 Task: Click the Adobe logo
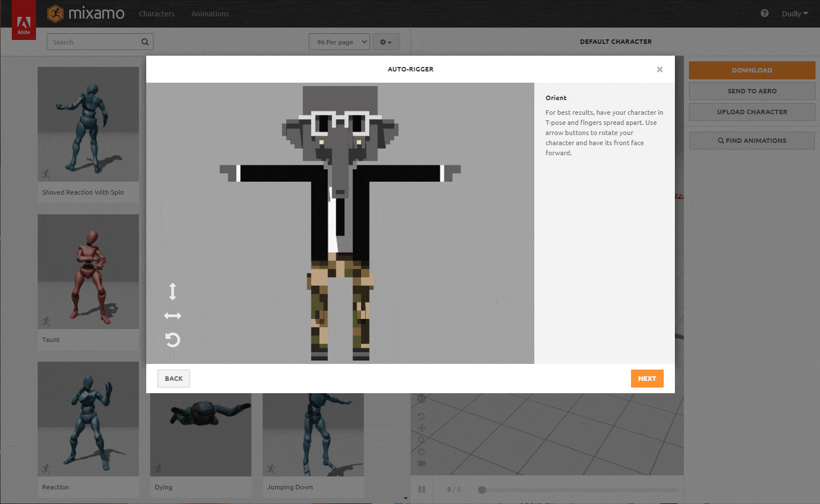[x=24, y=20]
